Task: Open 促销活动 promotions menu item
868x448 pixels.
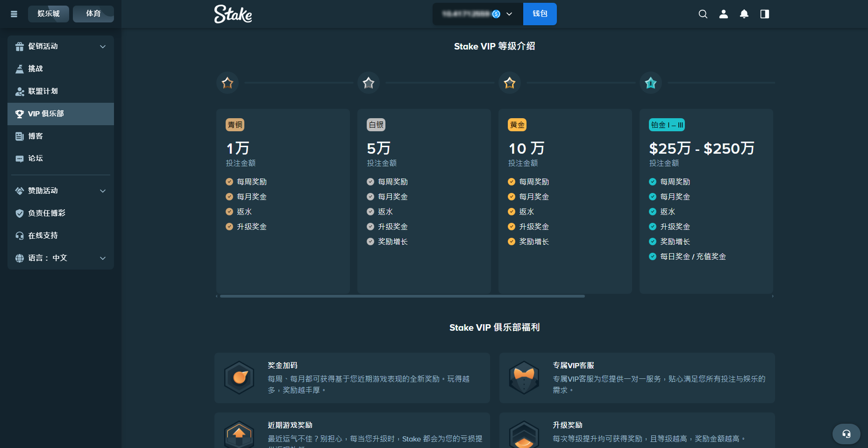Action: pos(61,46)
